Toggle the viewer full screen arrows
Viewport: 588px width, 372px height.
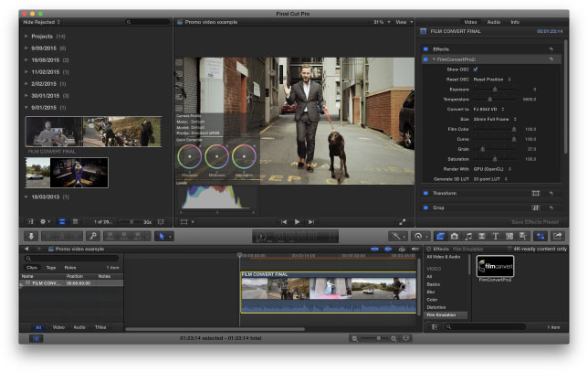(403, 222)
